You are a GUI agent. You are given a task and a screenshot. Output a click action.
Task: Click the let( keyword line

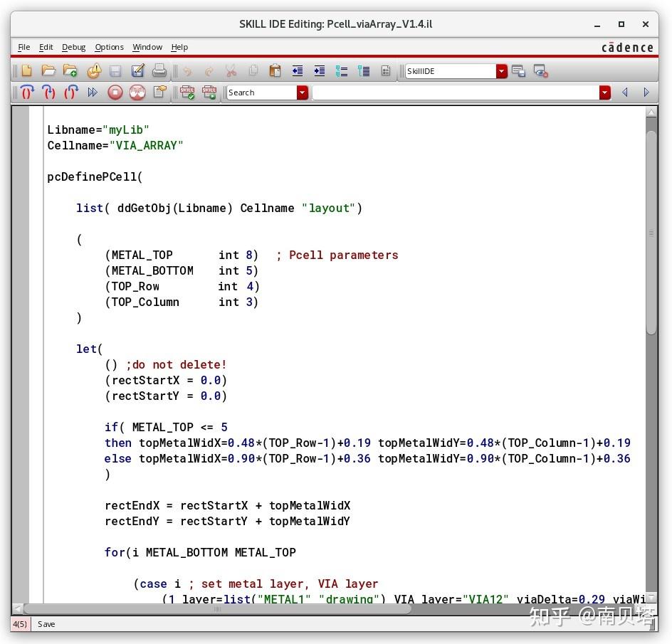tap(90, 349)
